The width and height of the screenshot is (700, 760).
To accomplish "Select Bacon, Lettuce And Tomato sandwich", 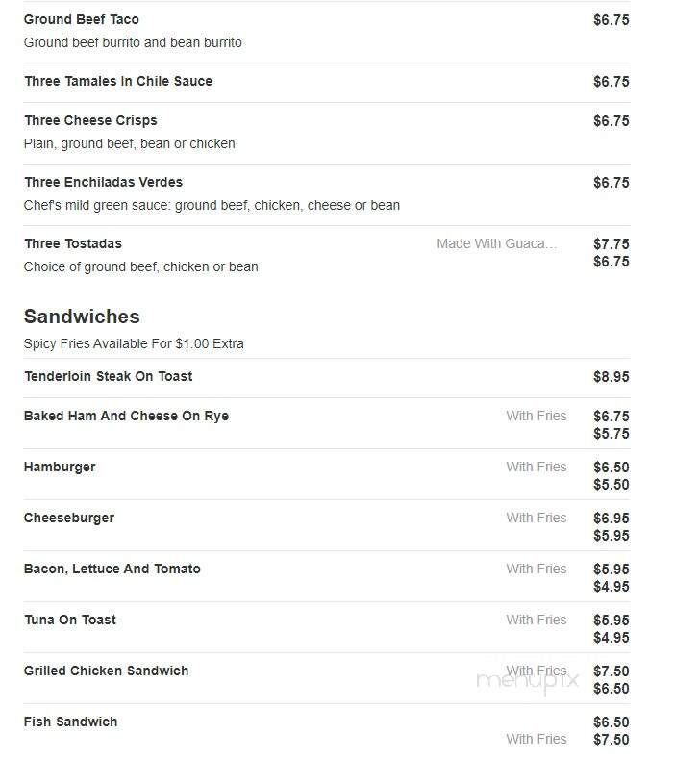I will 112,569.
